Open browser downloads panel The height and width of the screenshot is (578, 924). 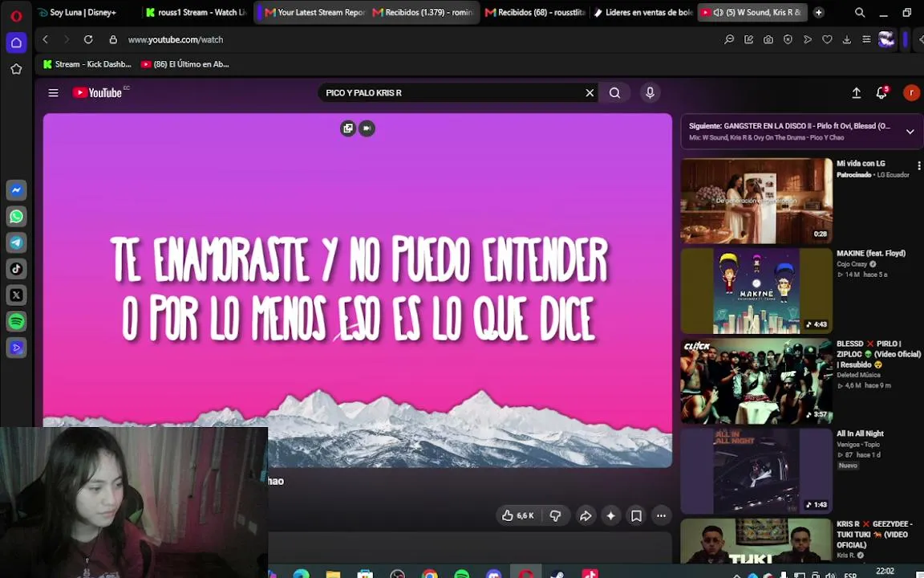[x=847, y=39]
